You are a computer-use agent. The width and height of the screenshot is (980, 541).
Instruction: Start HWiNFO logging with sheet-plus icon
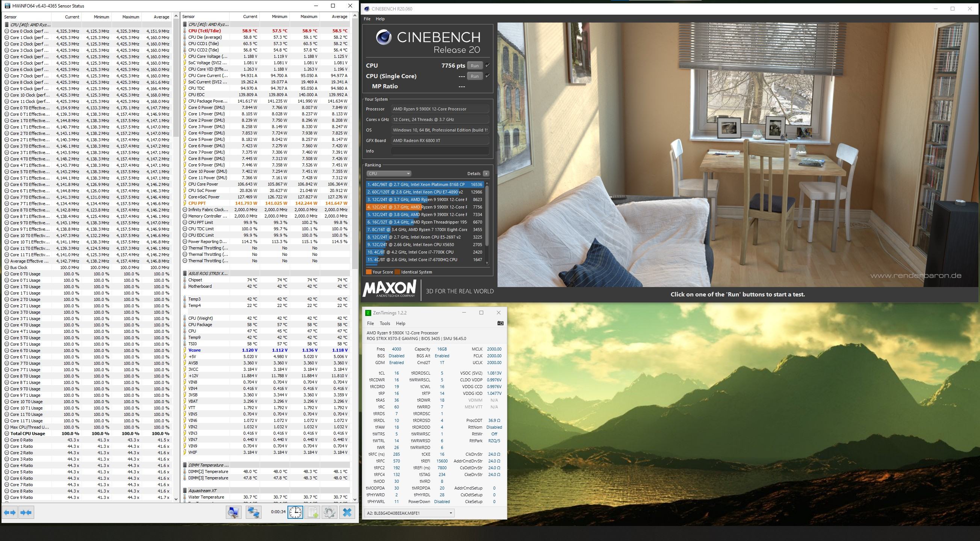312,512
